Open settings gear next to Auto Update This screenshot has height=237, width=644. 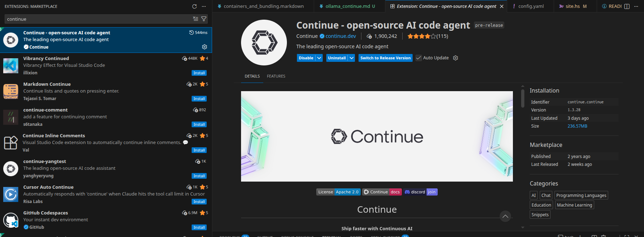(x=456, y=58)
